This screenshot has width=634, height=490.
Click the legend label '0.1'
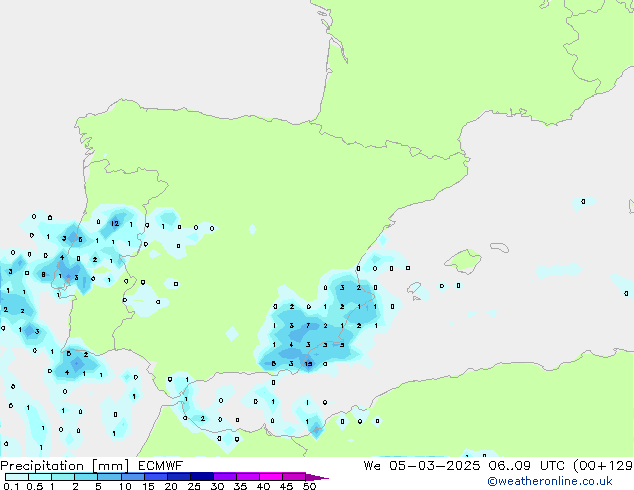tap(11, 486)
